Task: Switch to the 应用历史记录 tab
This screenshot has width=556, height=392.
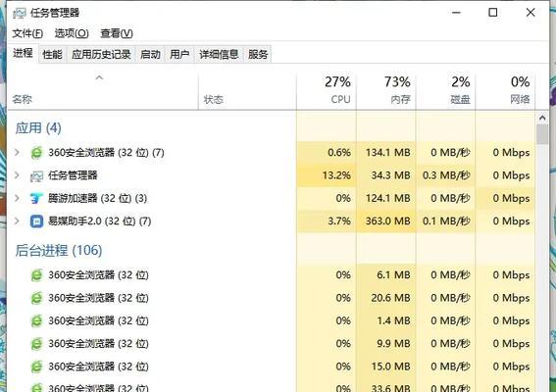Action: (x=101, y=55)
